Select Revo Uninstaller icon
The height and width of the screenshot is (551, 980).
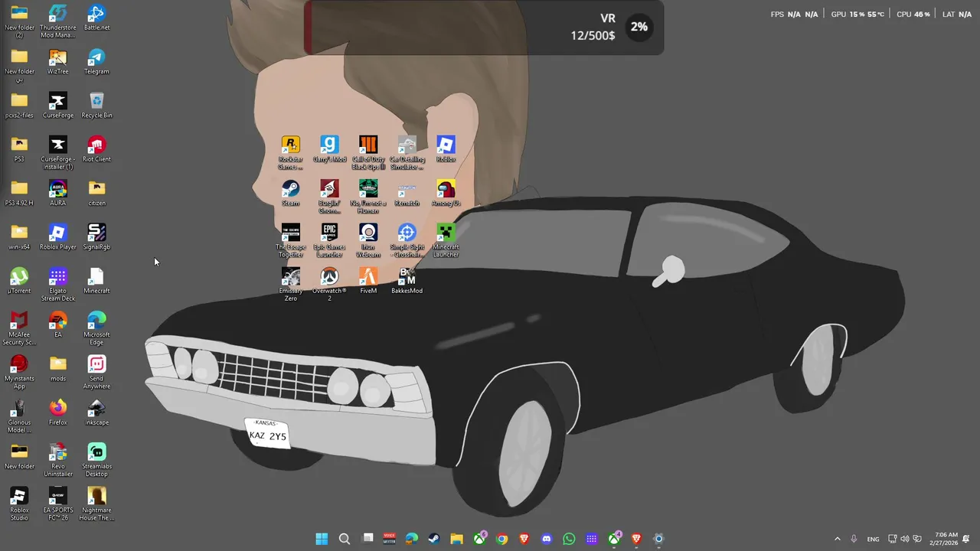57,460
